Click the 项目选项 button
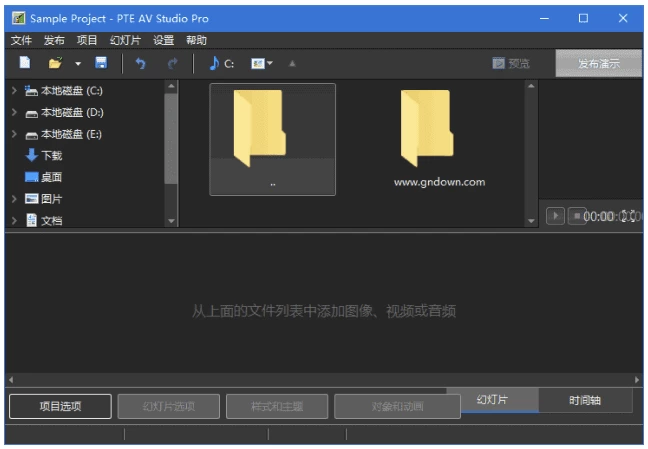Viewport: 648px width, 449px height. pos(60,406)
